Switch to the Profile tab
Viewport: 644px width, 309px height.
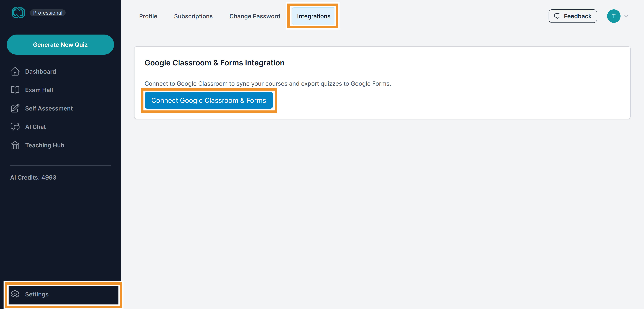click(x=148, y=16)
